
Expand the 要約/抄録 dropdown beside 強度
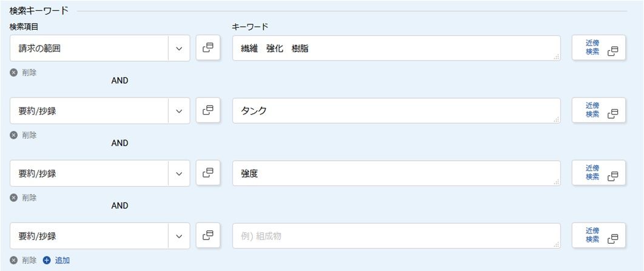179,173
